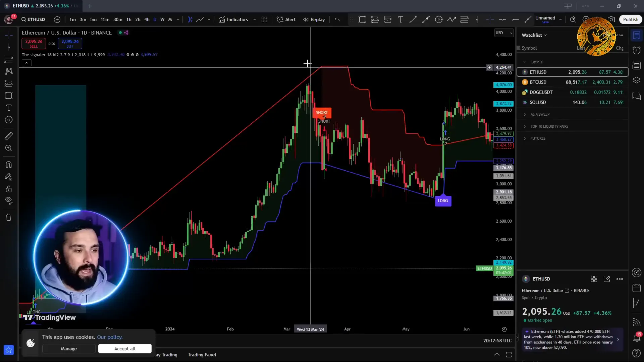Image resolution: width=644 pixels, height=362 pixels.
Task: Collapse the CRYPTO watchlist section
Action: point(525,62)
